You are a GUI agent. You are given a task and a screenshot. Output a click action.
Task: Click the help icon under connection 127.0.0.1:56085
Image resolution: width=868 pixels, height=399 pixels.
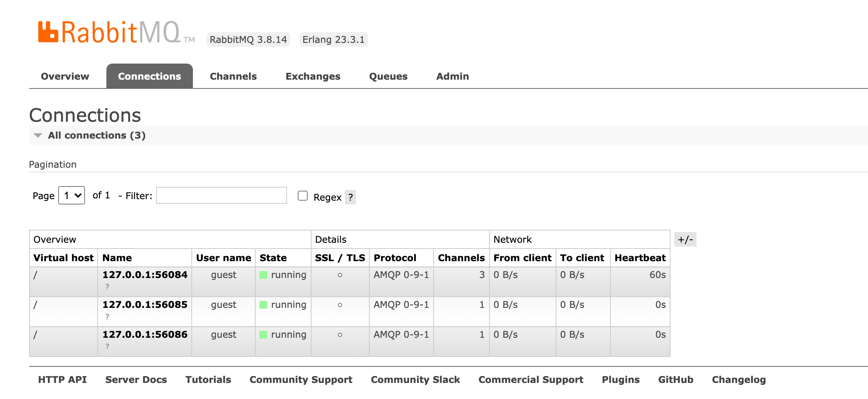tap(107, 316)
